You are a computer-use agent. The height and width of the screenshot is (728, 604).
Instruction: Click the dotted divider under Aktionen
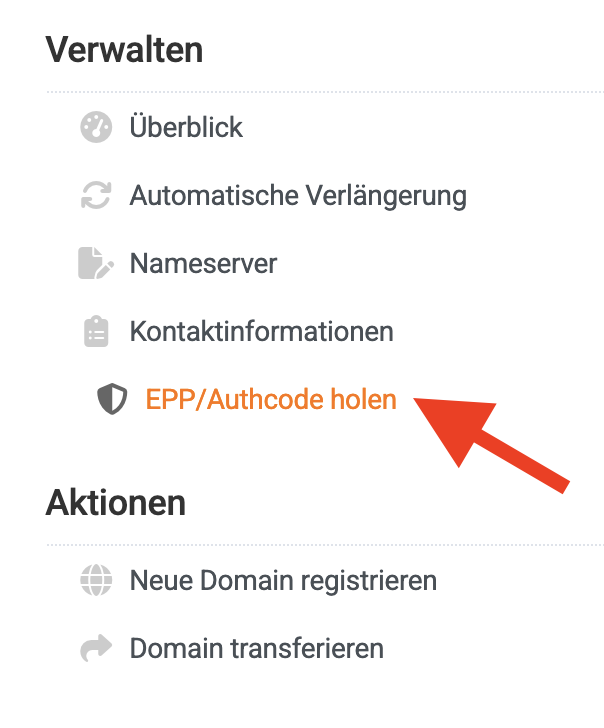point(325,545)
